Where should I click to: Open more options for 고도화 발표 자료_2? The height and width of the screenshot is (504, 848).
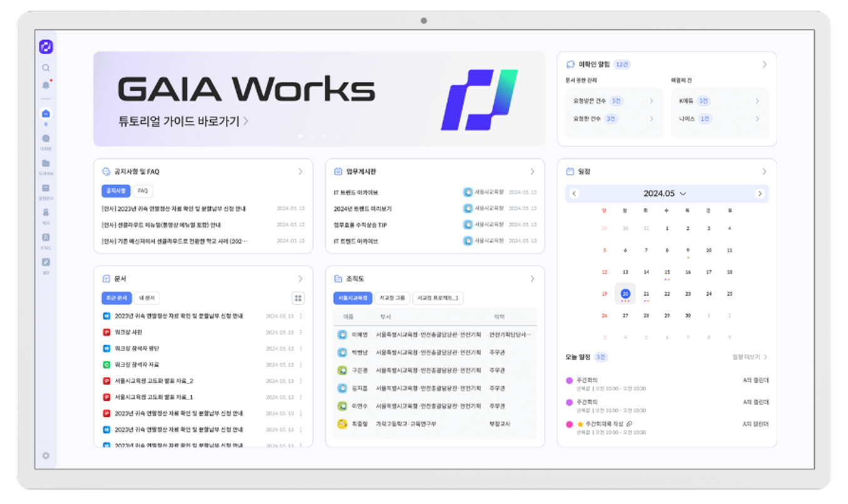coord(301,381)
